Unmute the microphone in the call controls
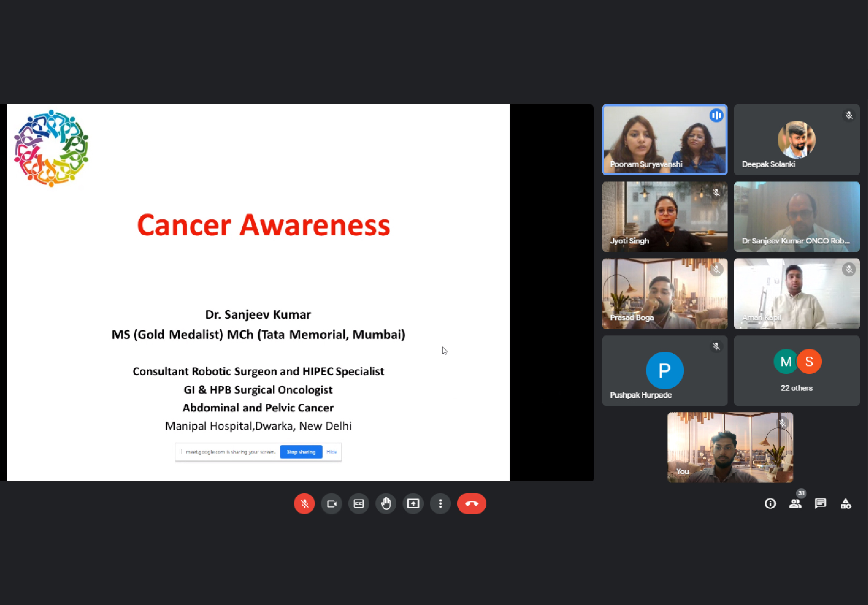The image size is (868, 605). pyautogui.click(x=304, y=504)
